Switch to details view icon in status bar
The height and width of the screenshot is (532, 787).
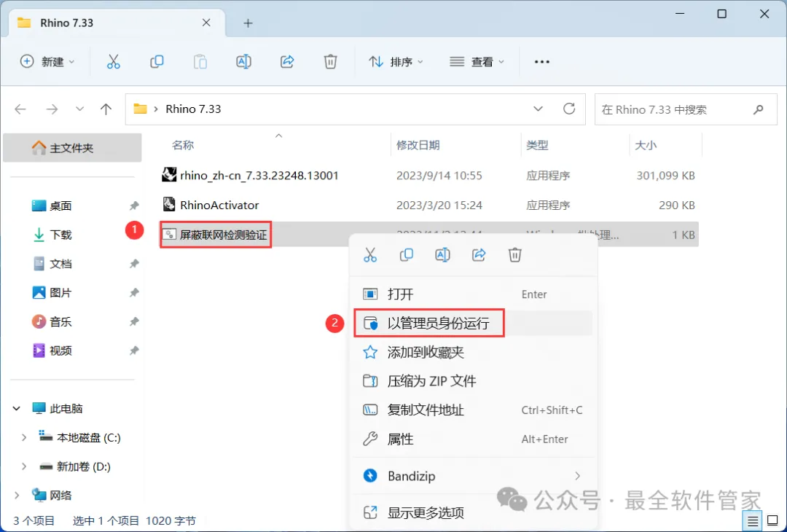[753, 522]
